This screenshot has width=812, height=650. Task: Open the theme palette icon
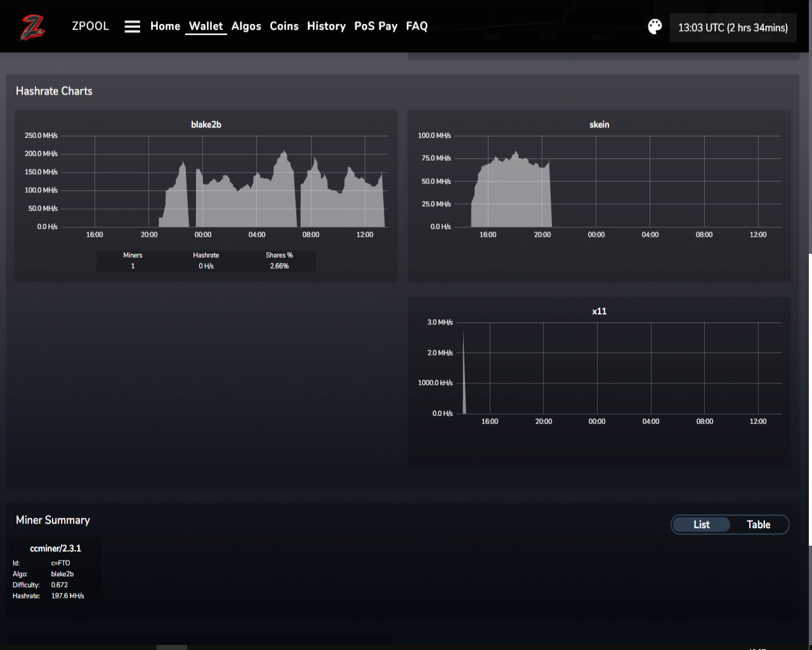655,27
